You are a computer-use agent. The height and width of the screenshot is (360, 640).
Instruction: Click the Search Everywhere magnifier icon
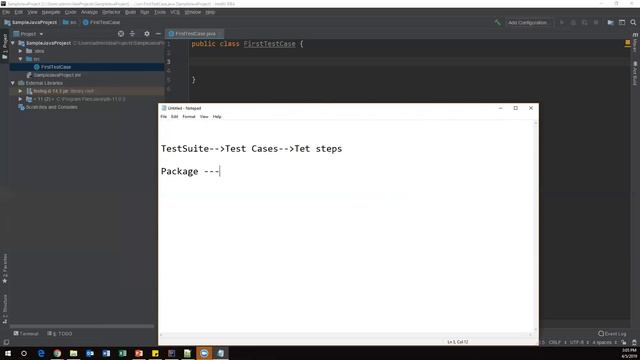[x=633, y=22]
